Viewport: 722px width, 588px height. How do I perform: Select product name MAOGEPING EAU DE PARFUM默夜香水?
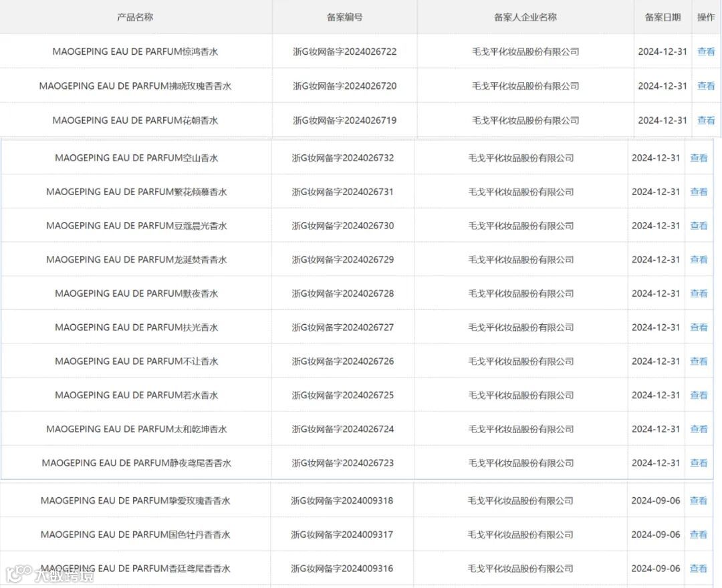(136, 293)
